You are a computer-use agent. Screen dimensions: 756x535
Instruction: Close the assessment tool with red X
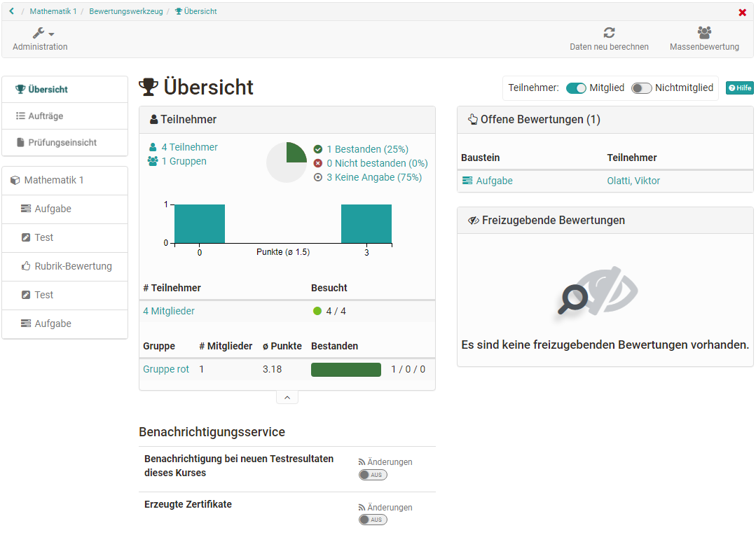[x=743, y=13]
